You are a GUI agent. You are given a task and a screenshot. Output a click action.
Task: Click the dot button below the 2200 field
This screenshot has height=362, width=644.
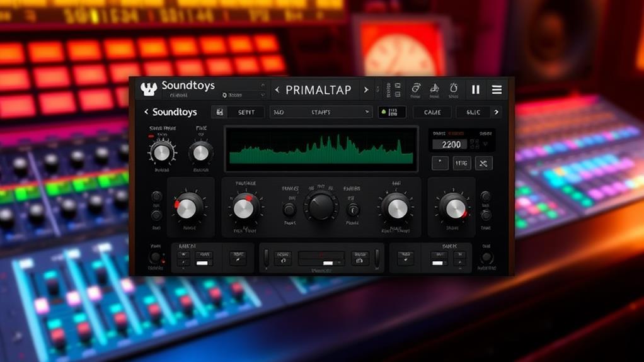coord(440,163)
